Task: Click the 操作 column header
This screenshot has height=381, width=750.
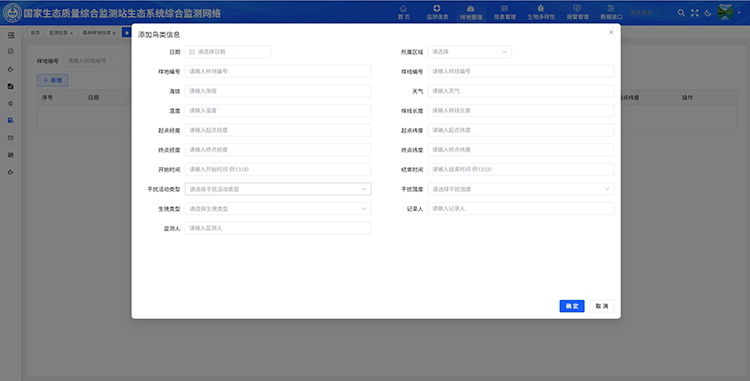Action: pos(687,98)
